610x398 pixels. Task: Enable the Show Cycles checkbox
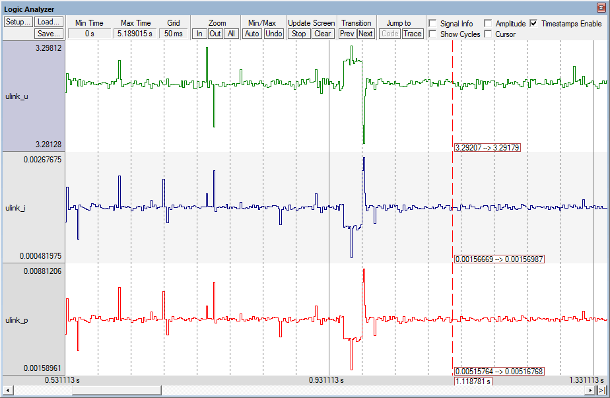(432, 34)
